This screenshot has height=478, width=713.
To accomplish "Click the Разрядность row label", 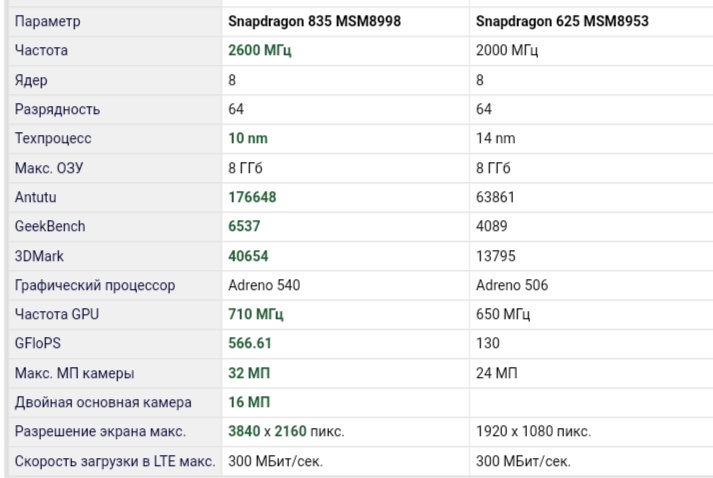I will click(57, 110).
